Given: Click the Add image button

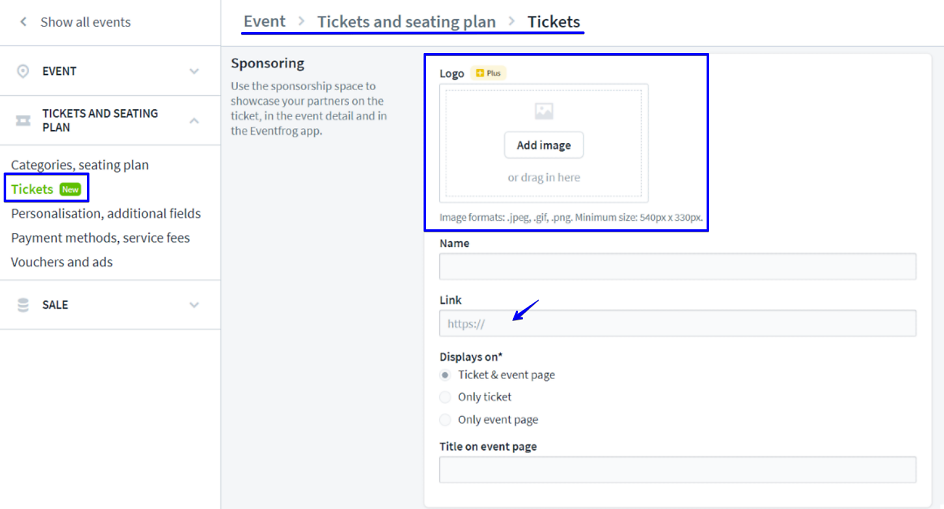Looking at the screenshot, I should tap(544, 145).
